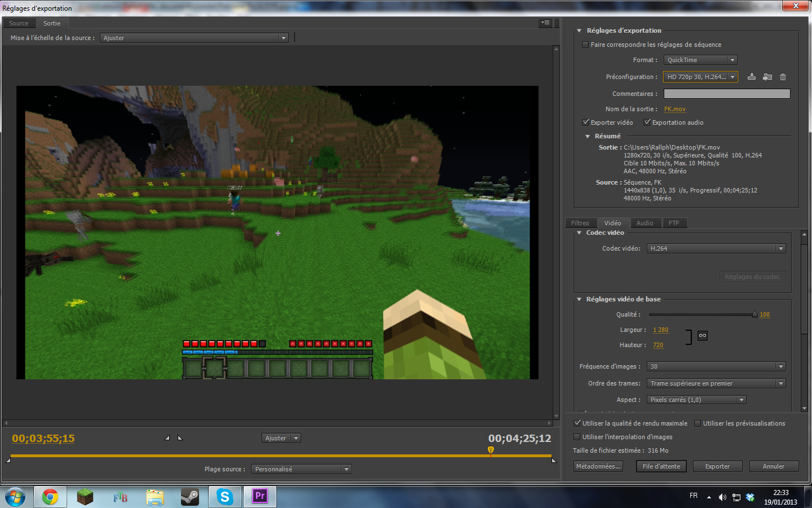Set the in point with the left triangle icon
Screen dimensions: 812x508
pyautogui.click(x=167, y=438)
